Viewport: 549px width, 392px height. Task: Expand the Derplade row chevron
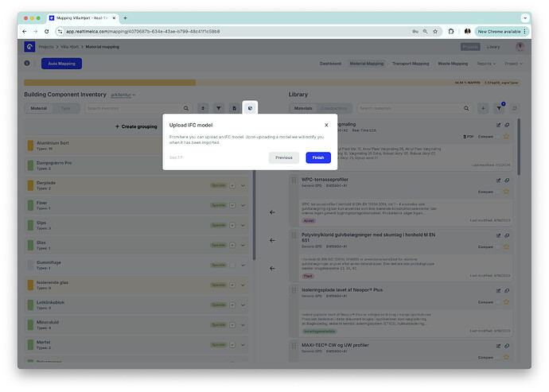243,185
